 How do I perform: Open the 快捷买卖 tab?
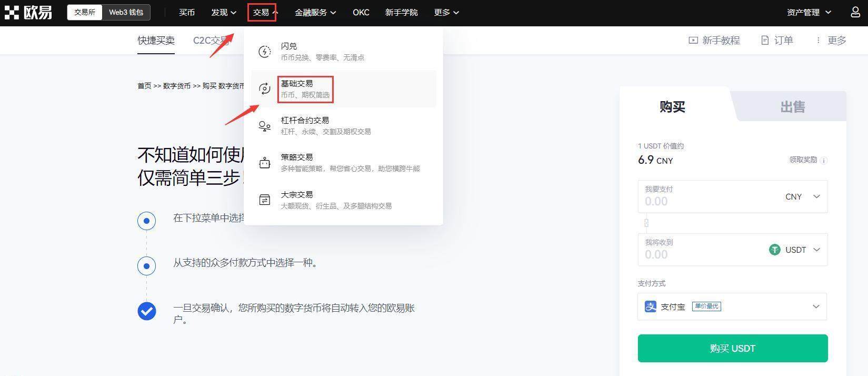(156, 41)
